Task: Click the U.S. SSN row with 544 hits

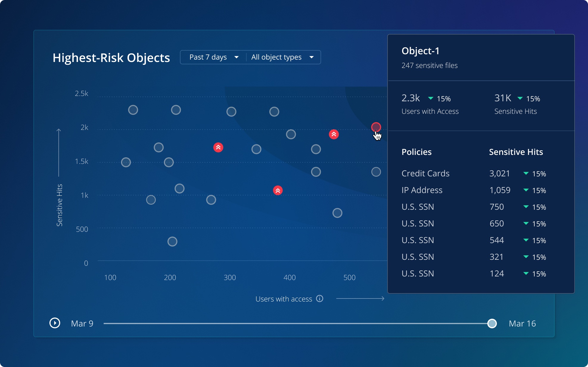Action: click(474, 240)
